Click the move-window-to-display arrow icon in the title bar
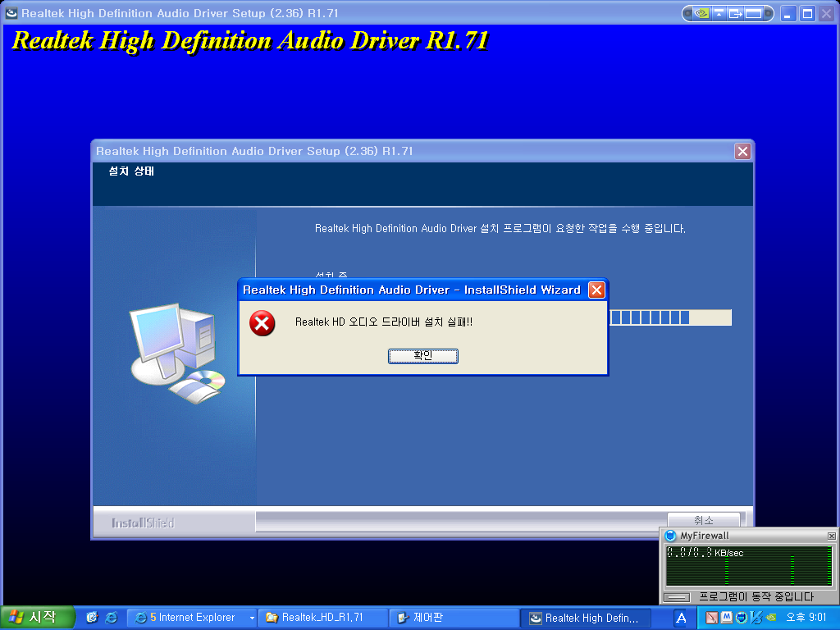This screenshot has width=840, height=630. click(x=735, y=13)
